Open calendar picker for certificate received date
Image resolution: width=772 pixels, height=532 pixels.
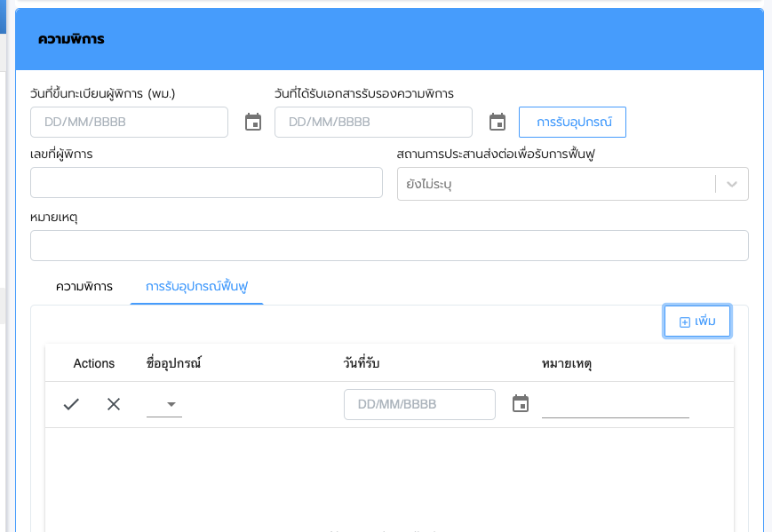497,123
